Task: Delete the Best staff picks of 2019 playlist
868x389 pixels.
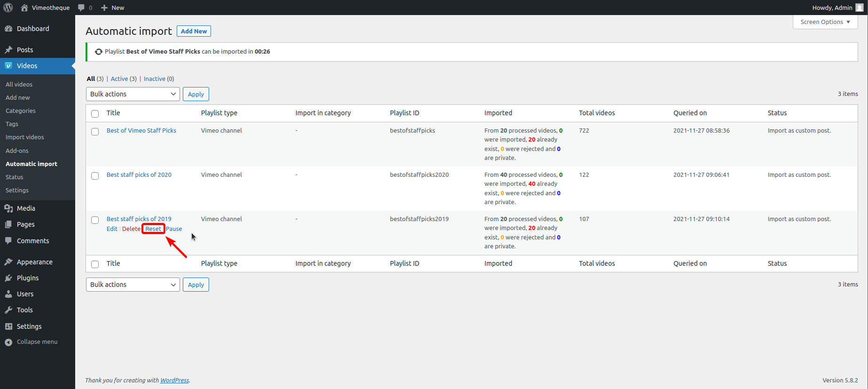Action: tap(131, 229)
